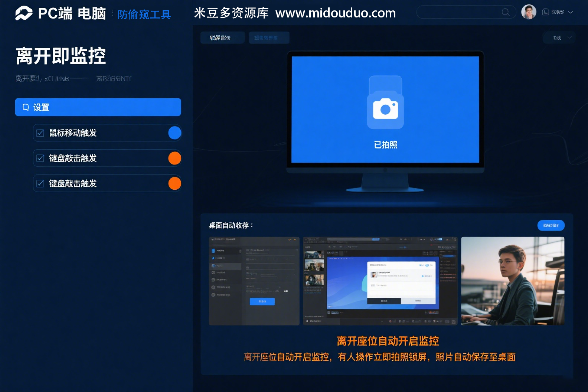
Task: Open the user profile avatar
Action: 529,12
